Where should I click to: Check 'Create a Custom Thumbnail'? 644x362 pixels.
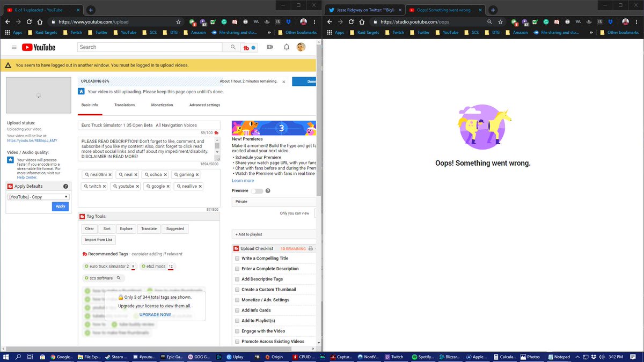pyautogui.click(x=237, y=290)
